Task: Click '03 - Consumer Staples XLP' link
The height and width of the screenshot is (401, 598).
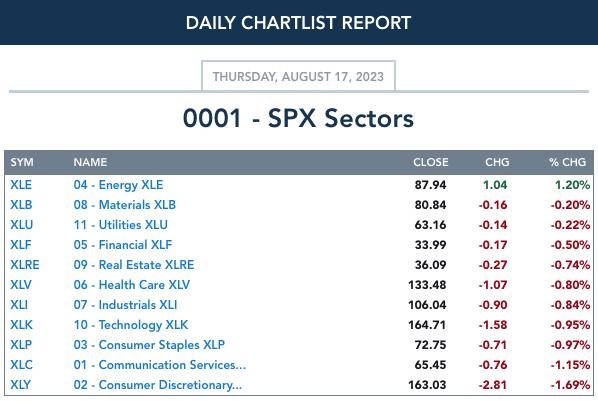Action: pyautogui.click(x=149, y=345)
